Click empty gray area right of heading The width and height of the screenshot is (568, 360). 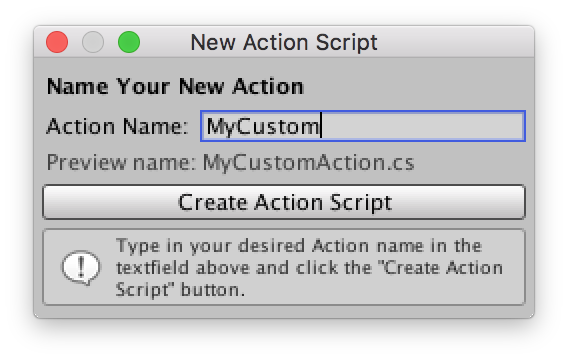[x=417, y=87]
